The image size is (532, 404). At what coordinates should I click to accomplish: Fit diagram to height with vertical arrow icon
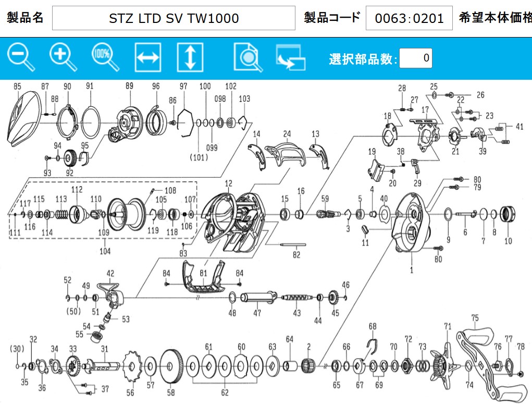pyautogui.click(x=190, y=57)
